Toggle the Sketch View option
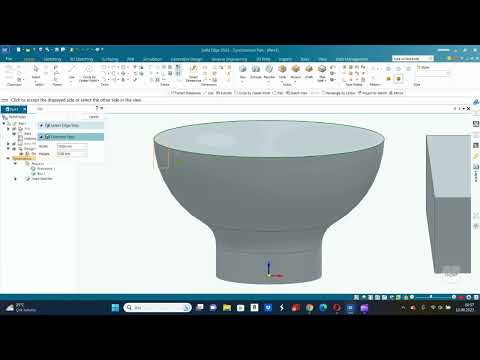 (x=297, y=93)
